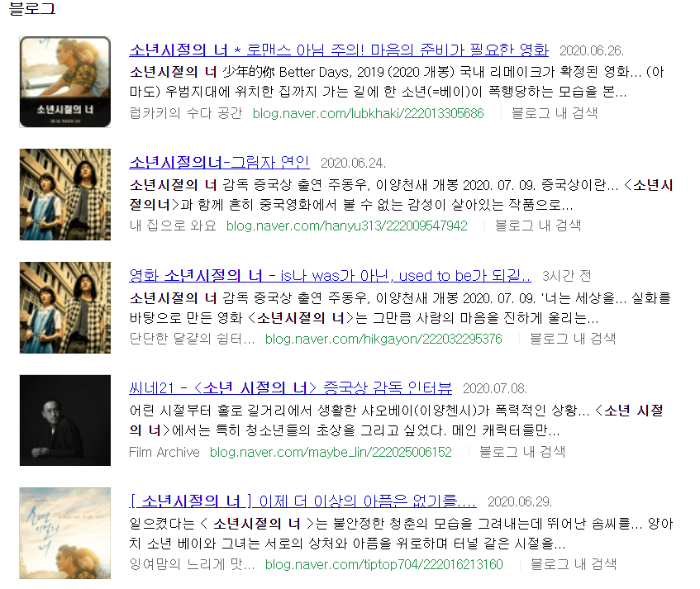Screen dimensions: 700x589
Task: Click the date 2020.06.29.
Action: 520,501
